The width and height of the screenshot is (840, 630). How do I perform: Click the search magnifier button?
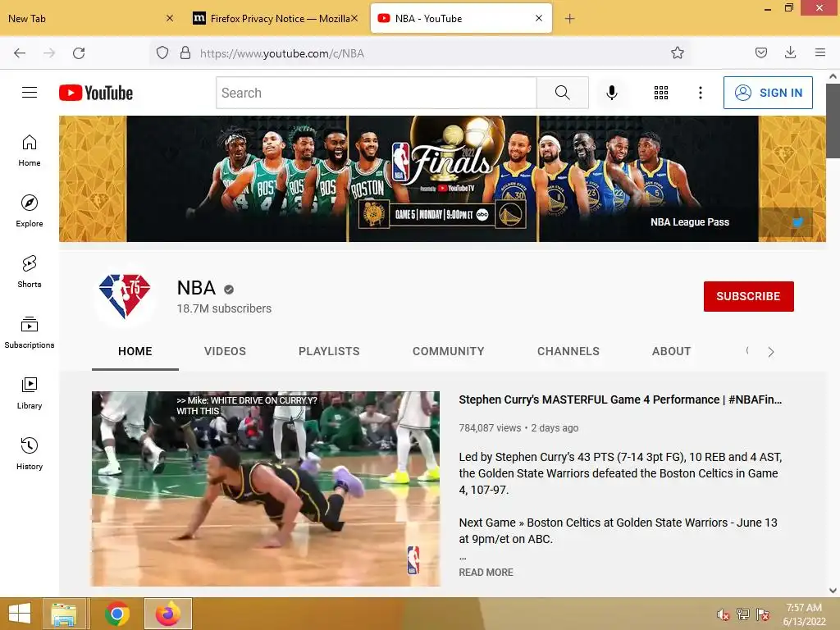click(x=563, y=93)
